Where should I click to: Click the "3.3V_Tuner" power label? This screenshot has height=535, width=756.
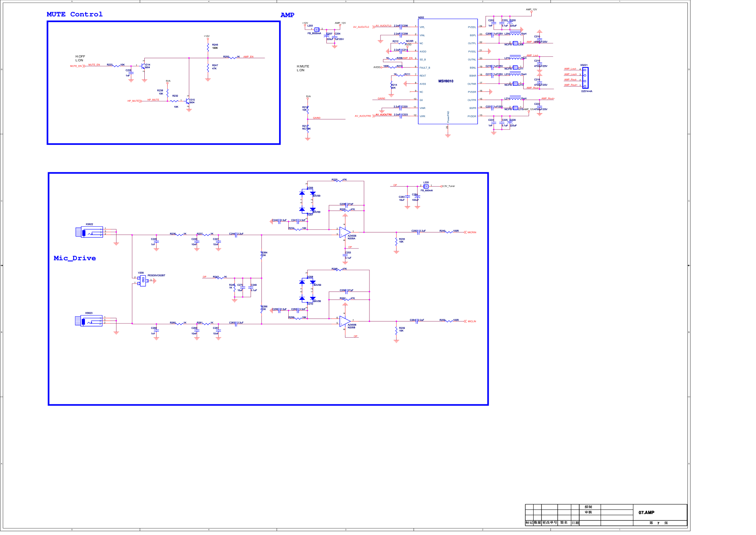[448, 186]
